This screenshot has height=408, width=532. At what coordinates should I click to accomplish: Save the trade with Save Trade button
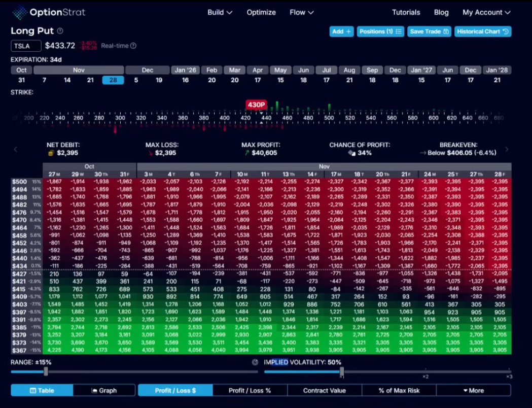pyautogui.click(x=429, y=31)
